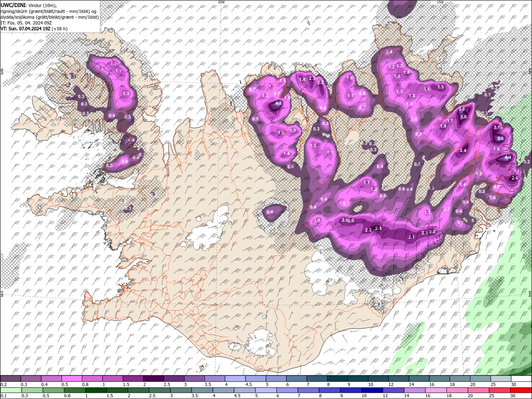Select the '3.1' snowfall value on the map
This screenshot has width=532, height=399.
pos(497,128)
